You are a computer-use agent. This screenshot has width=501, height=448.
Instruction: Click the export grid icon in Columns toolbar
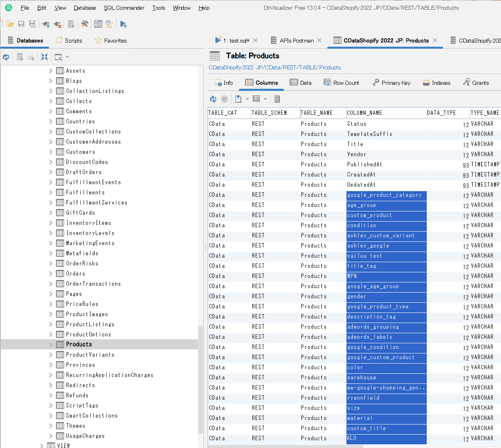coord(239,99)
